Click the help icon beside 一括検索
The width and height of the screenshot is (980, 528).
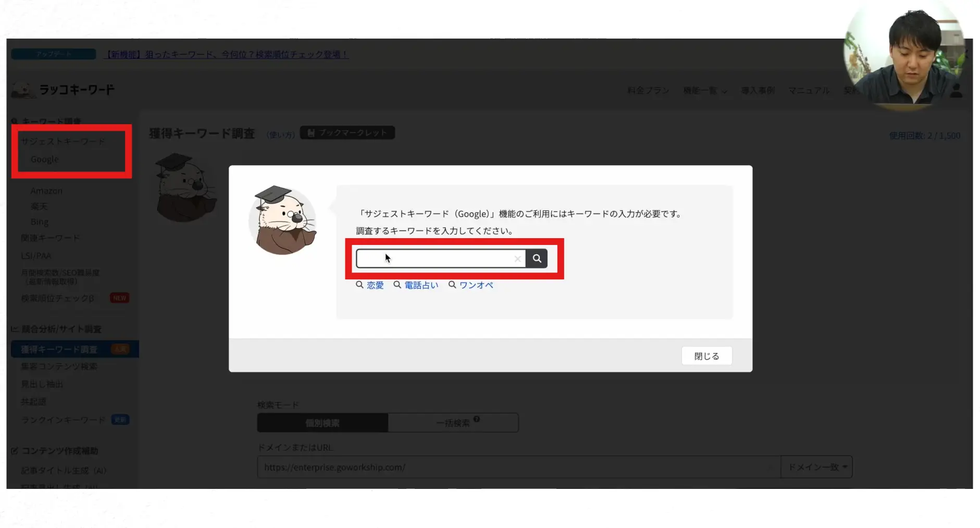click(477, 420)
